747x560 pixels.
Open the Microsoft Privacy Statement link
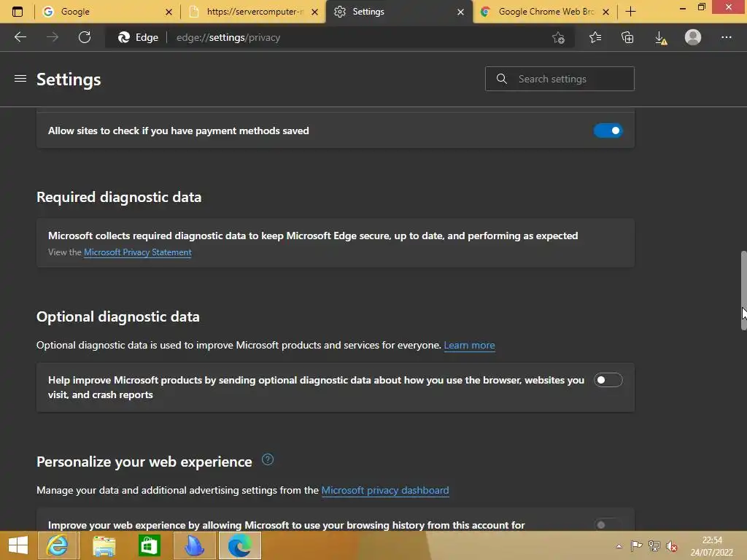138,252
